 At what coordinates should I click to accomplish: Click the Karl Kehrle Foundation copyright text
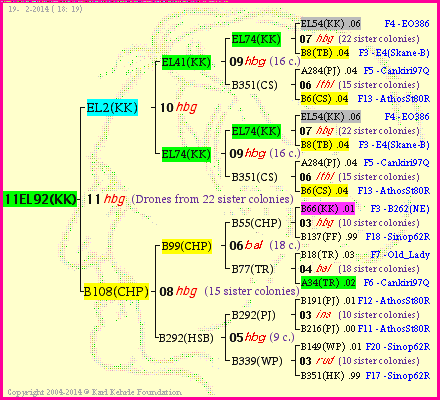pos(94,392)
